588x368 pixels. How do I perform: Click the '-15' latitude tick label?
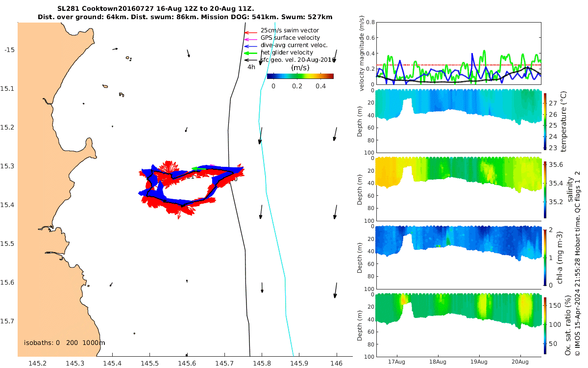[10, 50]
